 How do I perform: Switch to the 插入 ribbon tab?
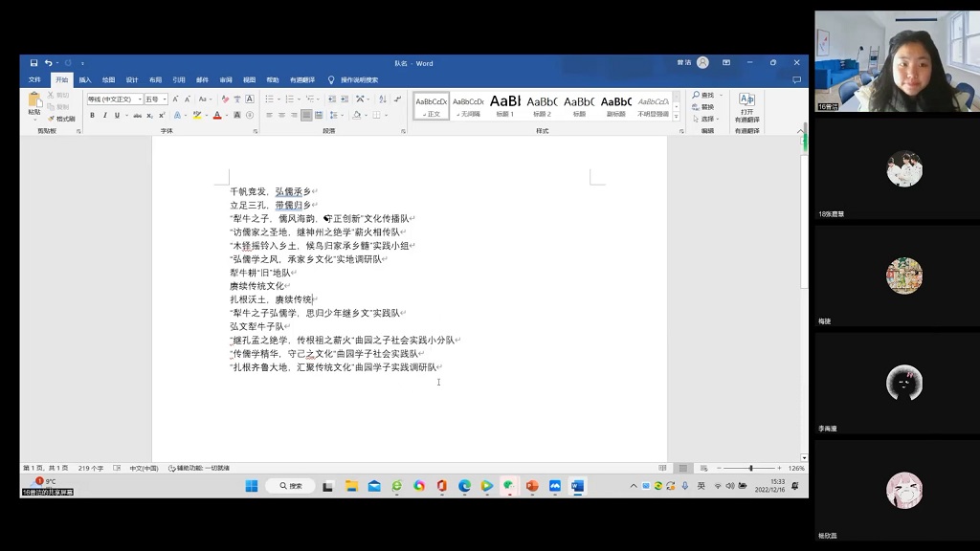tap(85, 80)
